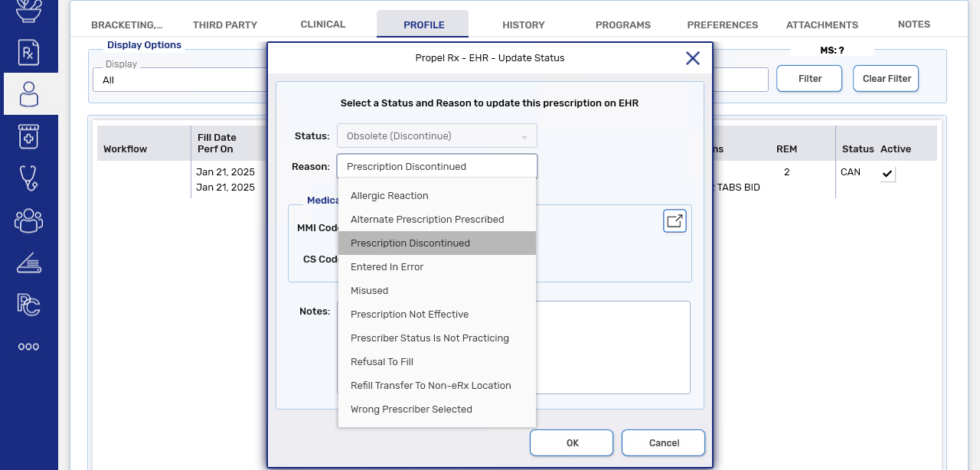Click the Clear Filter button
980x470 pixels.
coord(887,78)
